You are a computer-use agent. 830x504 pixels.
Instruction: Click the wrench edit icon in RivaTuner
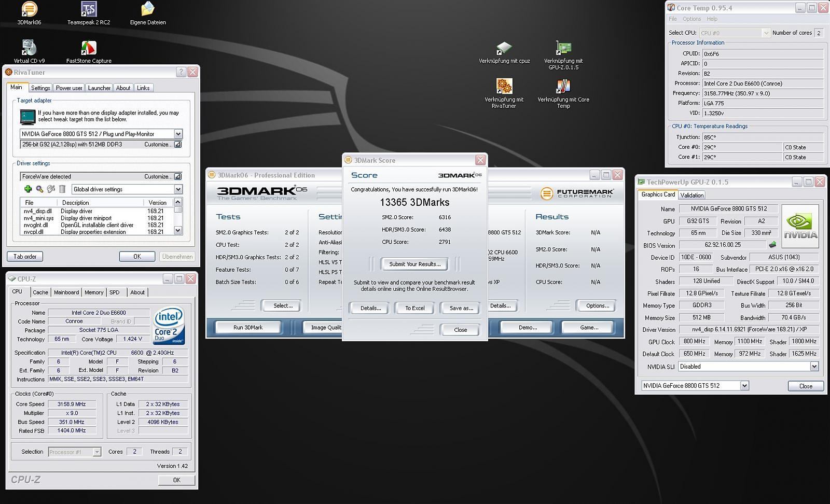[51, 189]
